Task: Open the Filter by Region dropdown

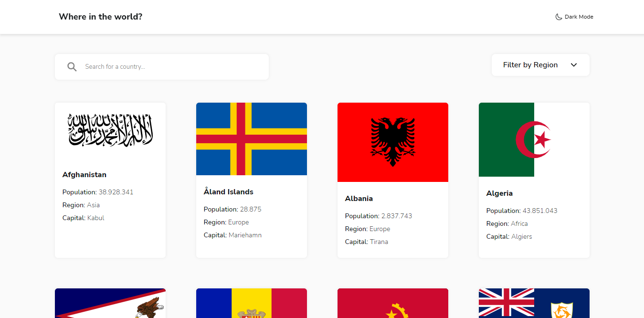Action: point(540,65)
